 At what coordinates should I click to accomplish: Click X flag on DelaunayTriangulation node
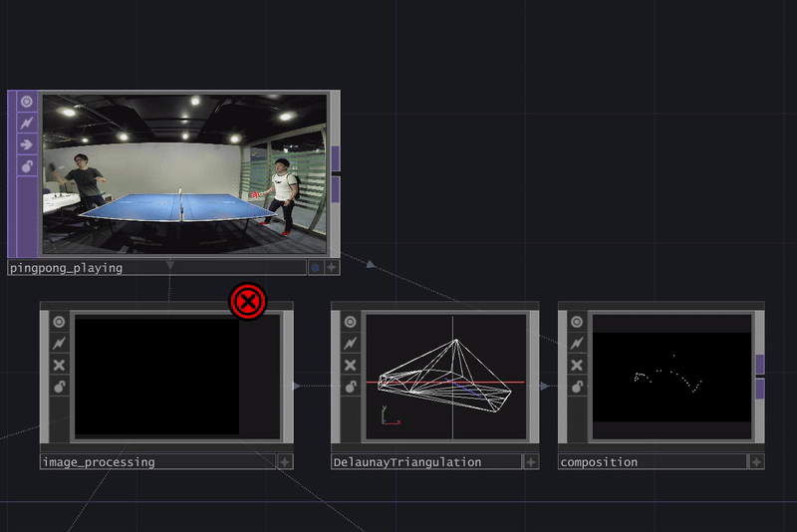pos(350,365)
